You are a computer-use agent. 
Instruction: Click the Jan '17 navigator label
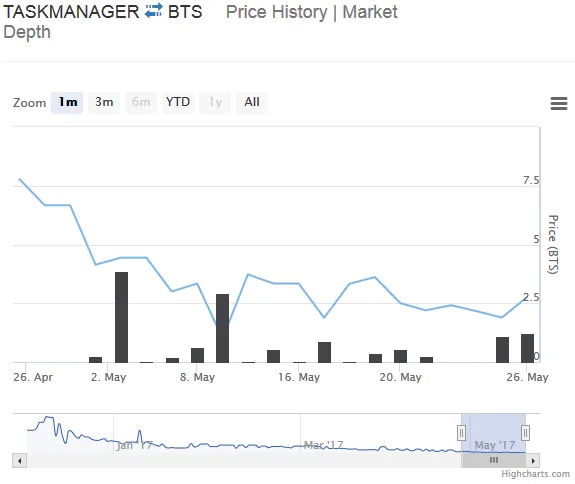[x=134, y=446]
